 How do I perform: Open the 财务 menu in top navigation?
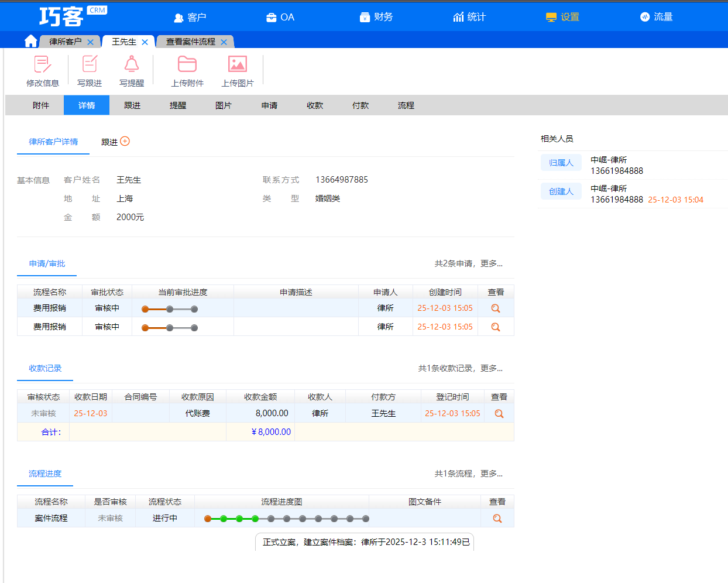point(376,17)
